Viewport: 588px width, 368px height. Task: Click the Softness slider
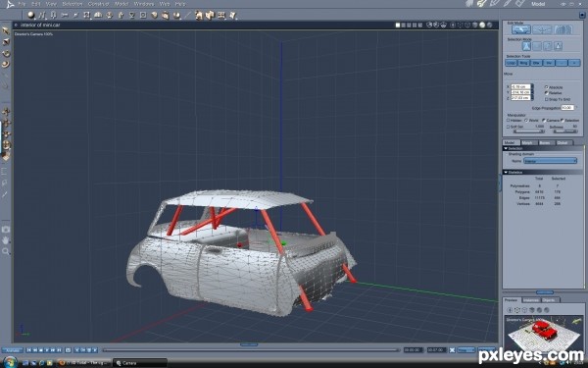(x=565, y=131)
